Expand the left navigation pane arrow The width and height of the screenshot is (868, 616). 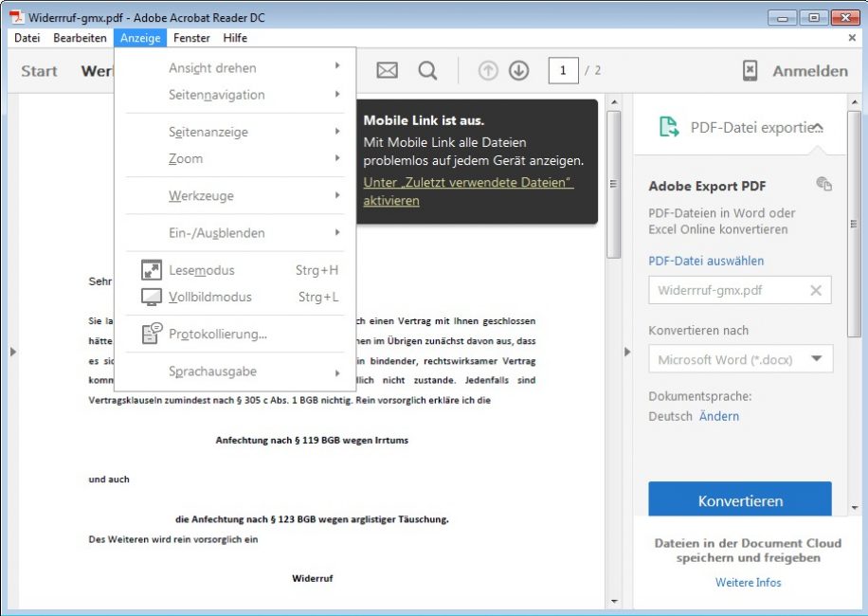coord(13,352)
